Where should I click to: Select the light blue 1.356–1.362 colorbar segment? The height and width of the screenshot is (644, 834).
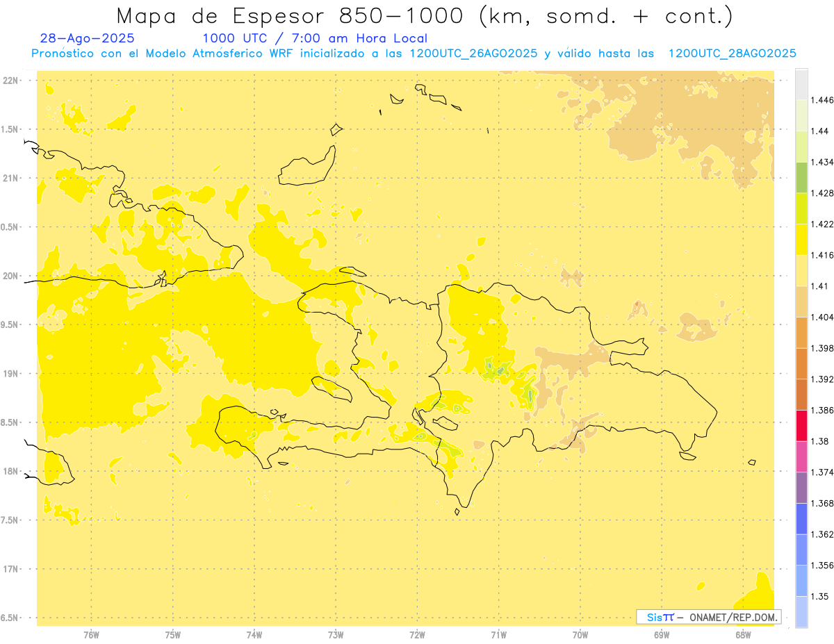tap(801, 550)
